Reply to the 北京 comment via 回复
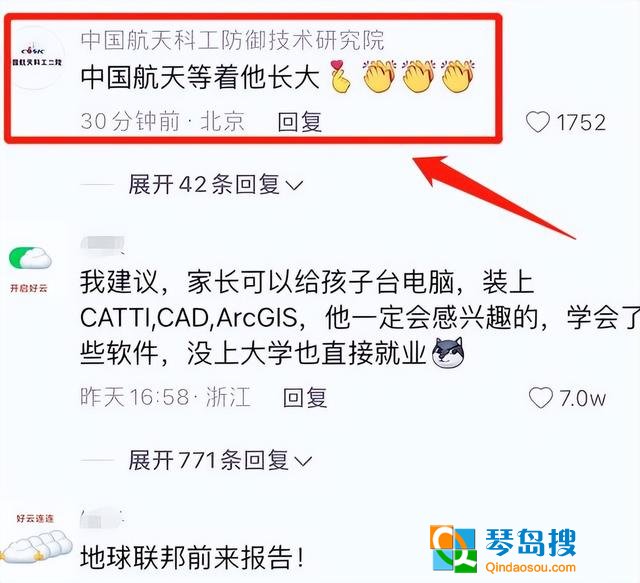 coord(300,122)
